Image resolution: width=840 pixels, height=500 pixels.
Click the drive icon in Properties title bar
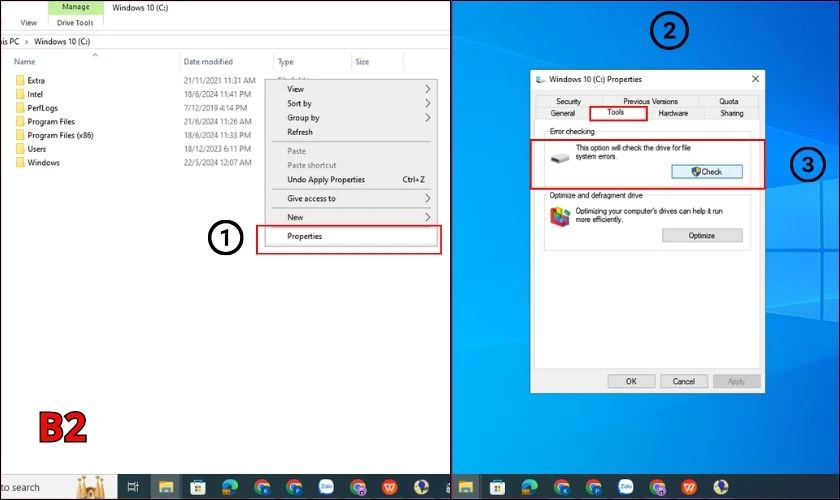[x=541, y=79]
